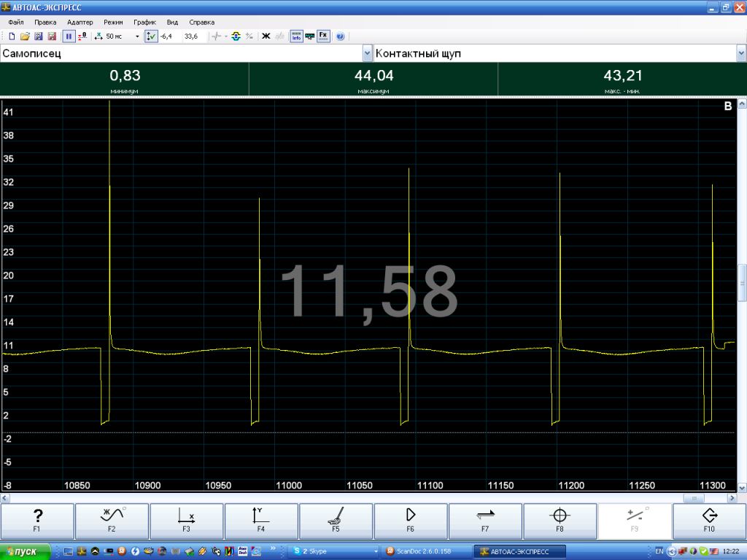Click the F2 waveform button
Screen dimensions: 747x560
click(x=112, y=521)
